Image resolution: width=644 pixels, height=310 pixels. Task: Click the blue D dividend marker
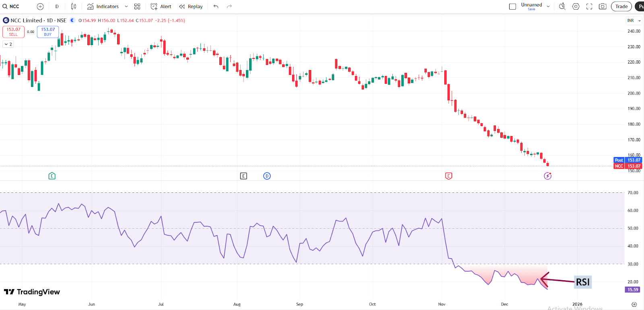267,176
